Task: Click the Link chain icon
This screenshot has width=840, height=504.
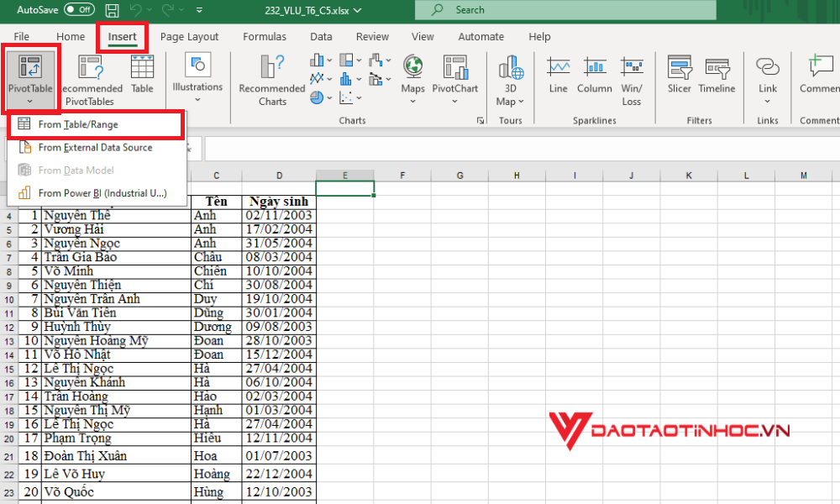Action: (767, 67)
